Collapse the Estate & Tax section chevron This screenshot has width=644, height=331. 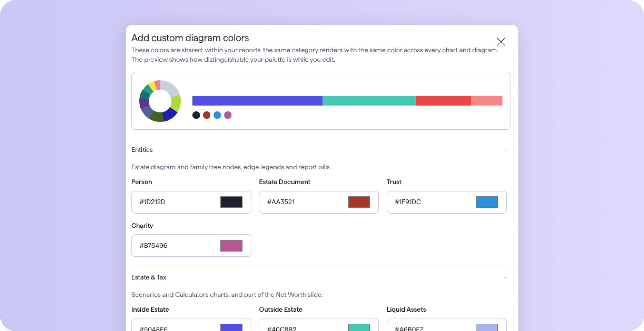coord(505,278)
